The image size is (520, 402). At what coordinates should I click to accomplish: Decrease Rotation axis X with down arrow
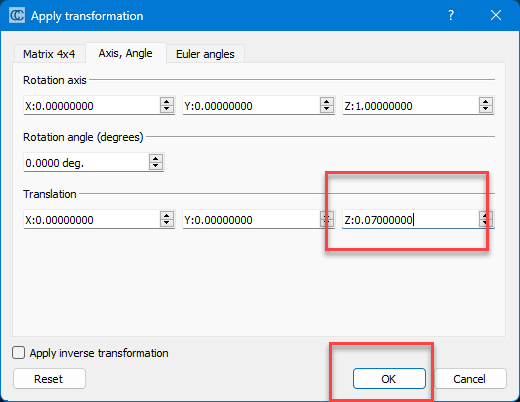167,109
